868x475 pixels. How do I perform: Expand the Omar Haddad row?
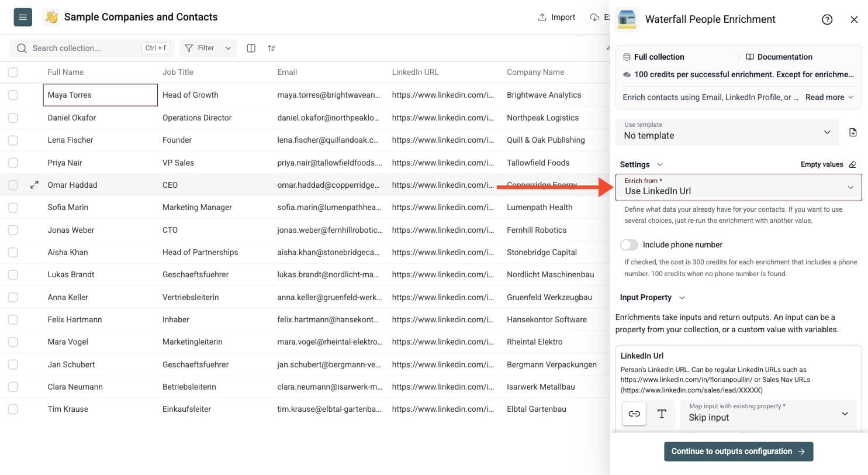click(34, 185)
